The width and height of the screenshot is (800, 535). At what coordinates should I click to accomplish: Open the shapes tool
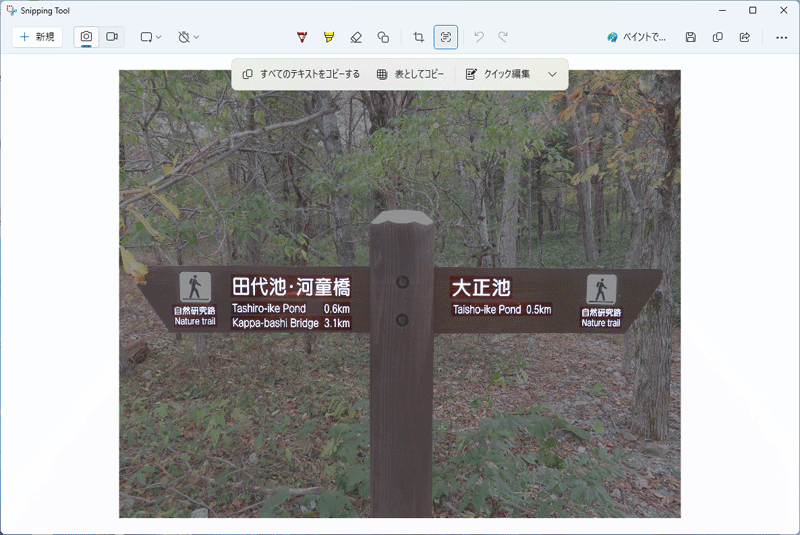(383, 37)
